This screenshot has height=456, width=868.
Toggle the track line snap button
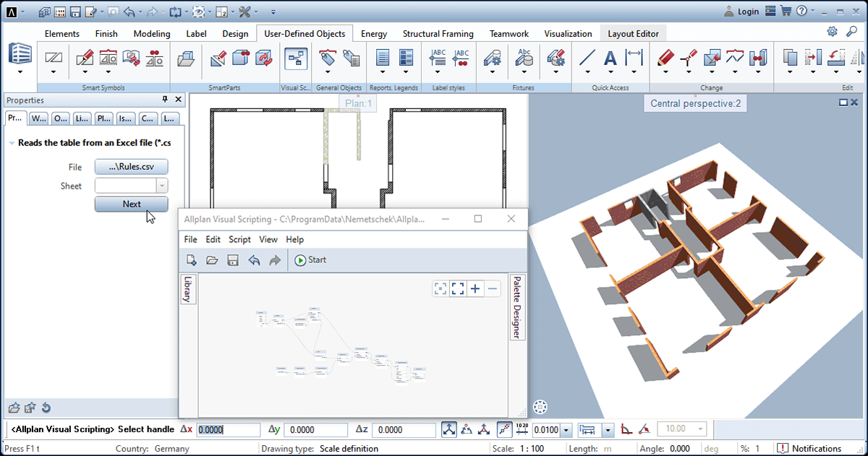coord(505,429)
